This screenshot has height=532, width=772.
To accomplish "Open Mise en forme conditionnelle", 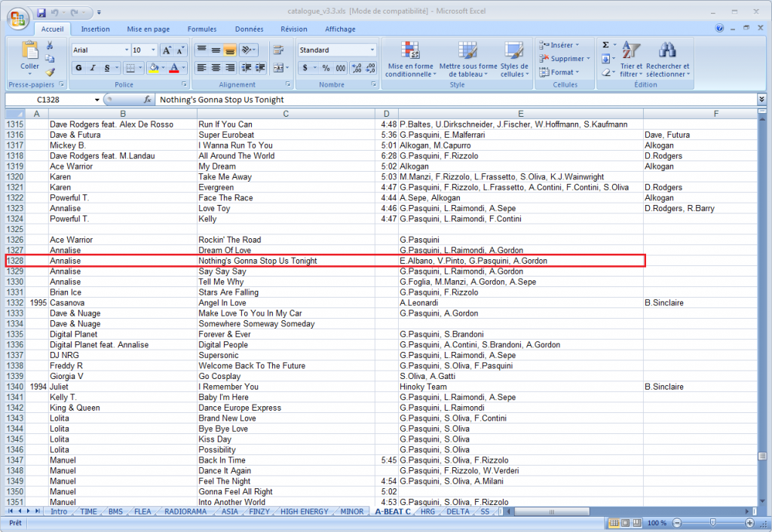I will point(410,59).
